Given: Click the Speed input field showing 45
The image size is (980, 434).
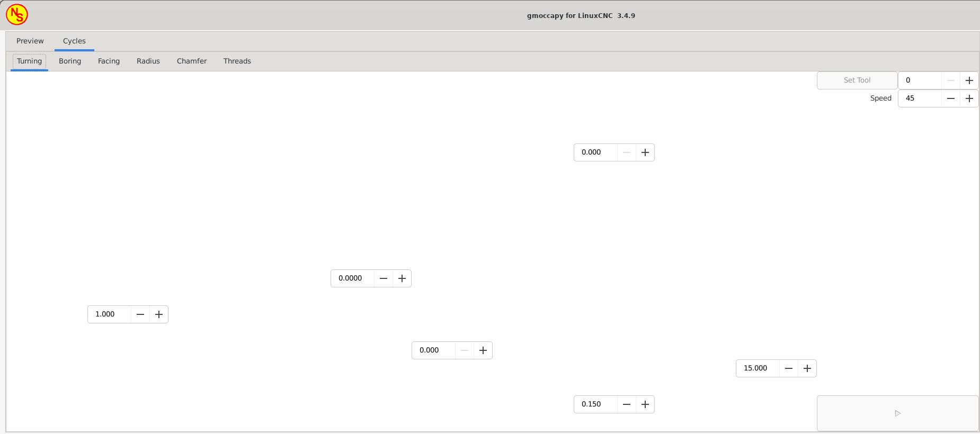Looking at the screenshot, I should point(920,98).
